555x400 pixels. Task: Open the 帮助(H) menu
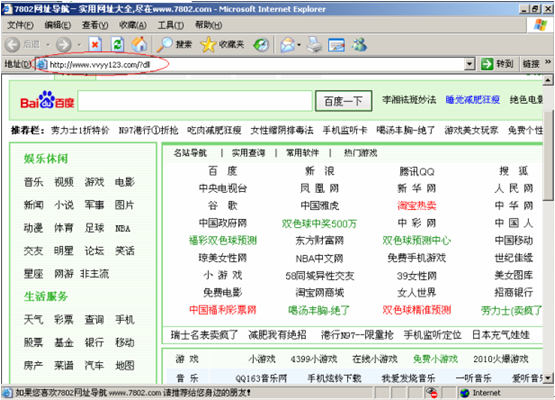(208, 25)
